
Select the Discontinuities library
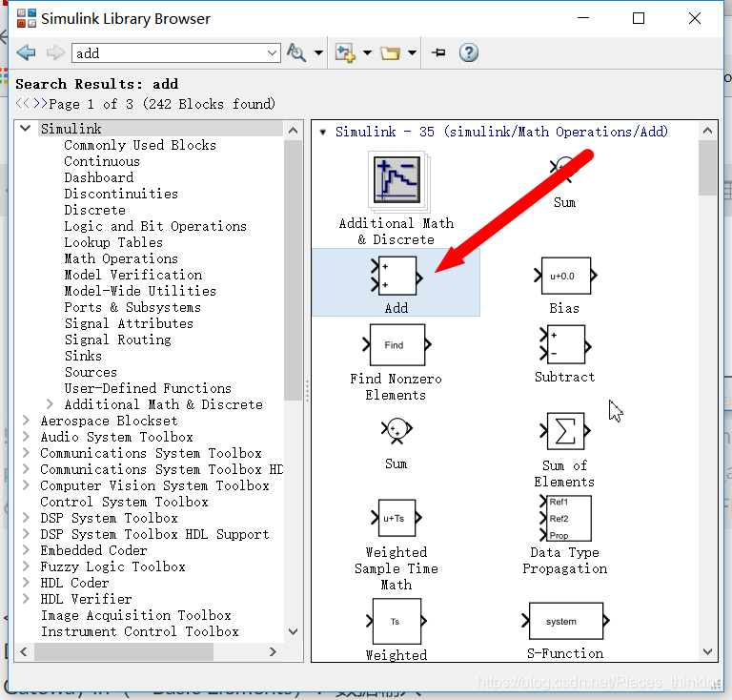point(121,194)
